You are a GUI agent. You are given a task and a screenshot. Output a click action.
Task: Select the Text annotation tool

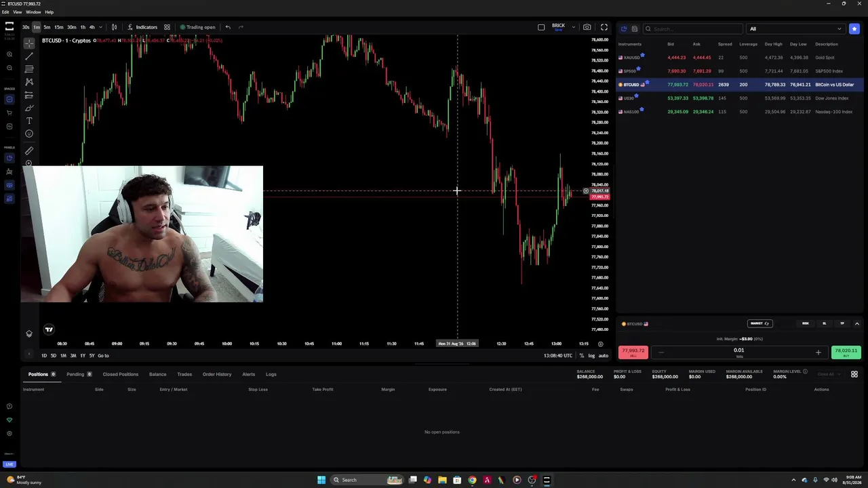(x=29, y=121)
